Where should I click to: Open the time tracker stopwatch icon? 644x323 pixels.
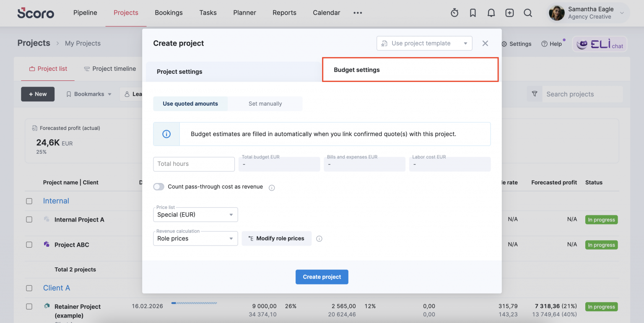click(454, 13)
